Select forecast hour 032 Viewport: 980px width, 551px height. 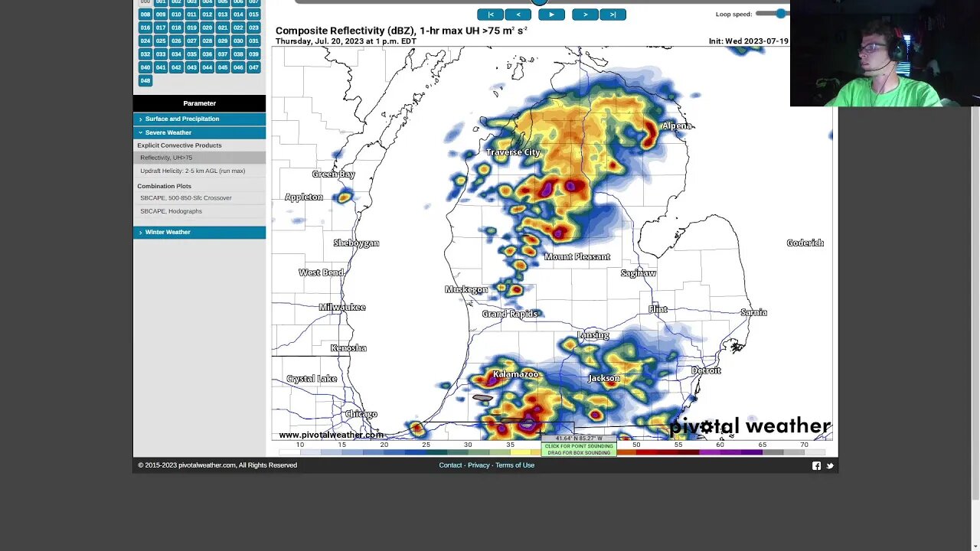pyautogui.click(x=145, y=54)
